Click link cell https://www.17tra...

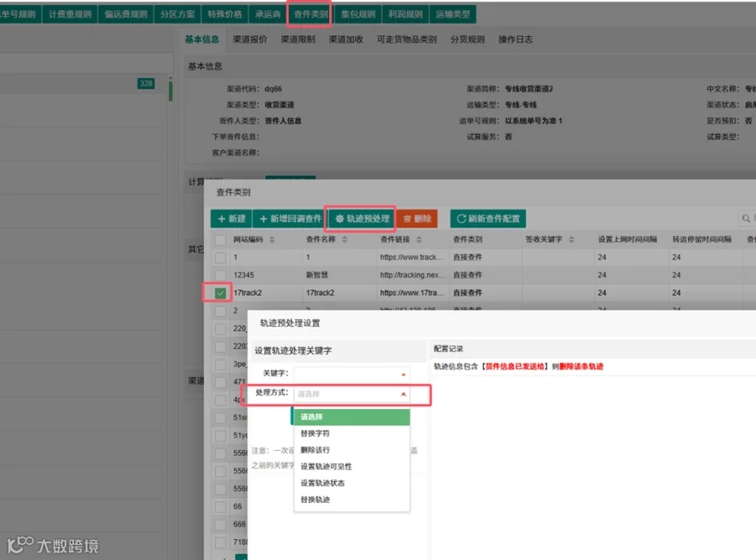tap(412, 293)
